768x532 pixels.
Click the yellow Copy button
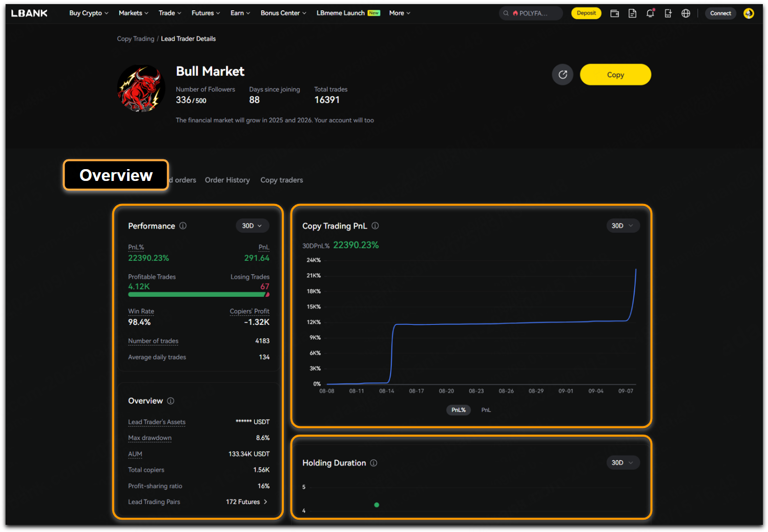(615, 75)
